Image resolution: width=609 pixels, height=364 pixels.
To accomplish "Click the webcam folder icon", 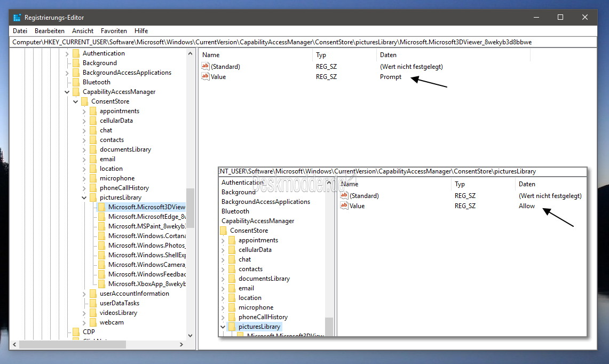I will point(93,322).
